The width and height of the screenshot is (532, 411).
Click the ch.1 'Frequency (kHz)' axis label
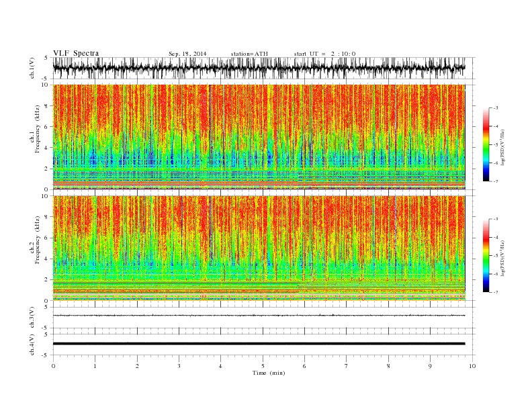37,129
